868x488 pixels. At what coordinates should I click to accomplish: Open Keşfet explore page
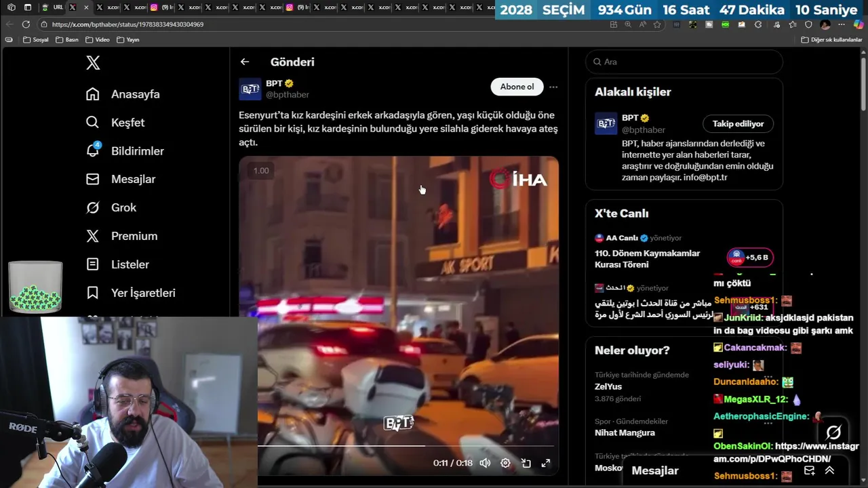(115, 123)
